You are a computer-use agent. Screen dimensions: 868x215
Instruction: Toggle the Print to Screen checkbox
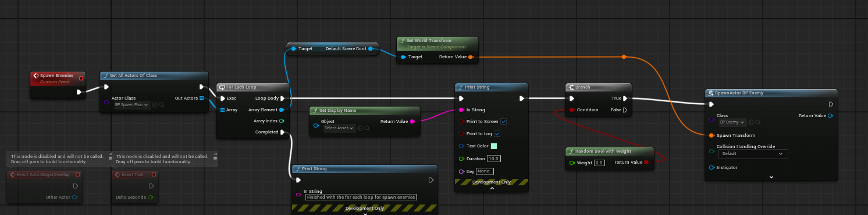tap(503, 121)
